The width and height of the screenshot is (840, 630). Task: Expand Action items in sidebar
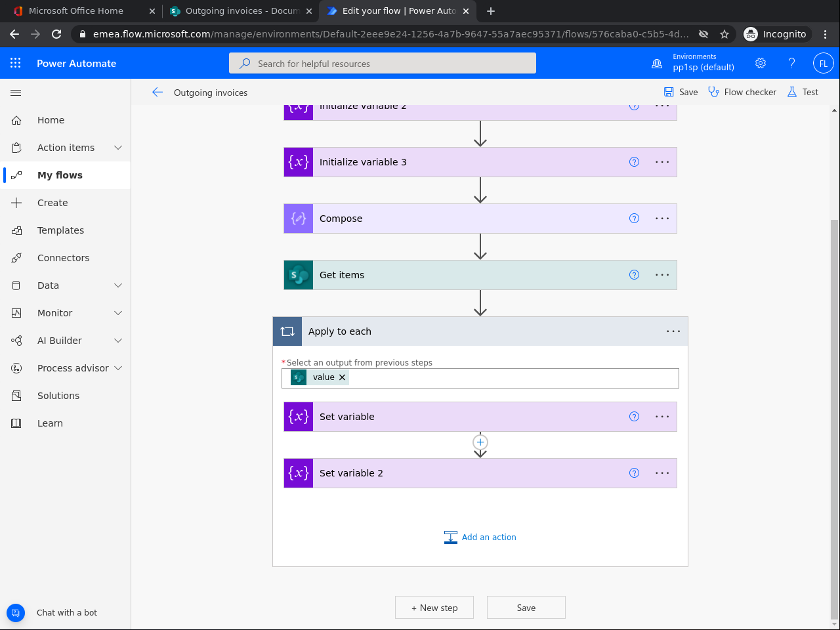click(118, 148)
